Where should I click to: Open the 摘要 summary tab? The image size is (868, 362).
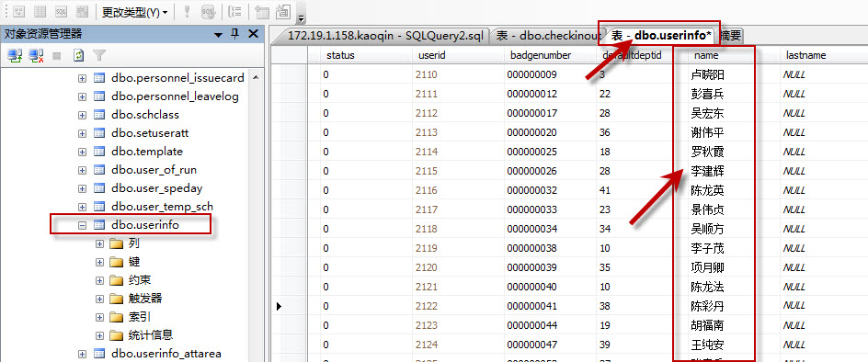(730, 36)
